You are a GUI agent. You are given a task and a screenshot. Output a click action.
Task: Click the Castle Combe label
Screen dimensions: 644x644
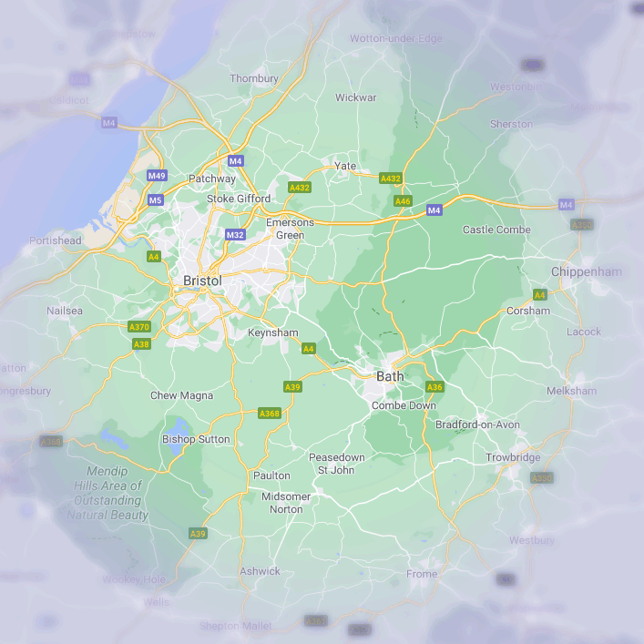pos(496,230)
